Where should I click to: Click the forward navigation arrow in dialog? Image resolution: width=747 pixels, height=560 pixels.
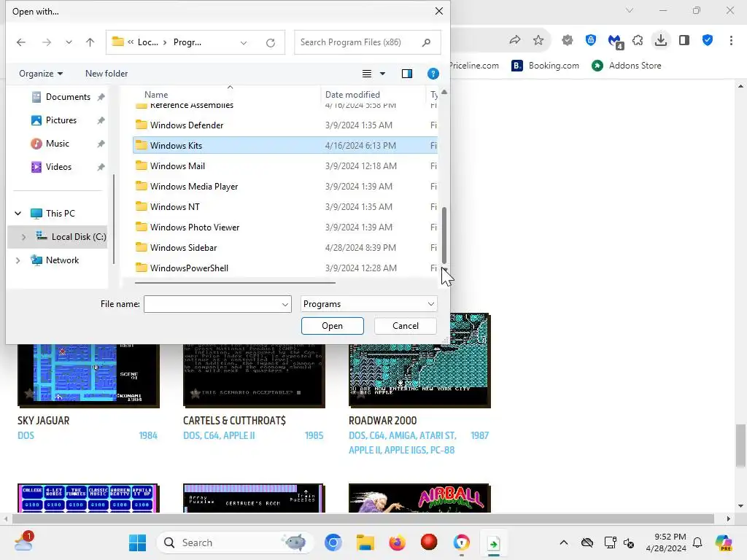pos(46,42)
